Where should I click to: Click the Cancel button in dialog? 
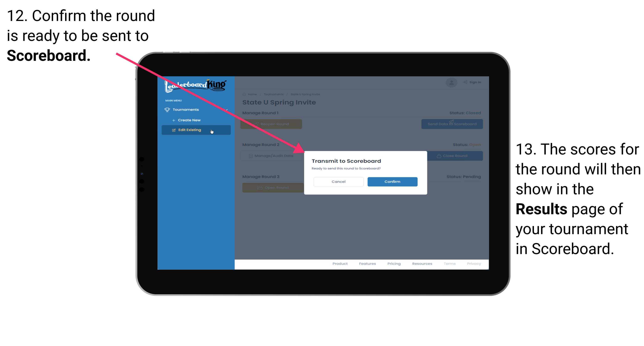[338, 182]
